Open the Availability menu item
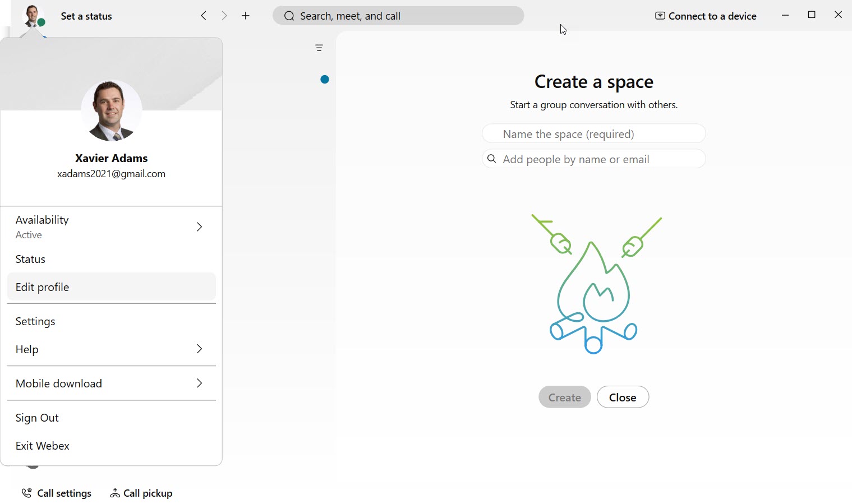The width and height of the screenshot is (852, 504). point(111,227)
